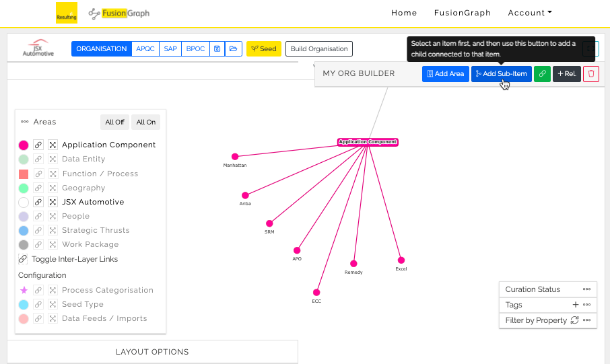The height and width of the screenshot is (364, 610).
Task: Click plus icon next to Tags
Action: pyautogui.click(x=576, y=305)
